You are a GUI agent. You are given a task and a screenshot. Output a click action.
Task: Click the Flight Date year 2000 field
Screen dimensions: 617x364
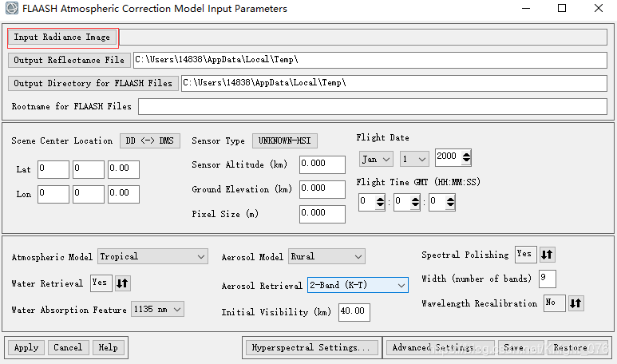coord(449,157)
